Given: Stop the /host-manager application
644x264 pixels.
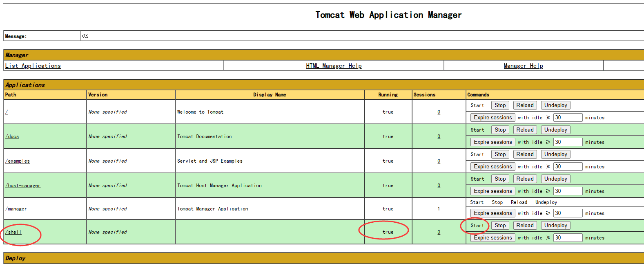Looking at the screenshot, I should click(x=500, y=179).
